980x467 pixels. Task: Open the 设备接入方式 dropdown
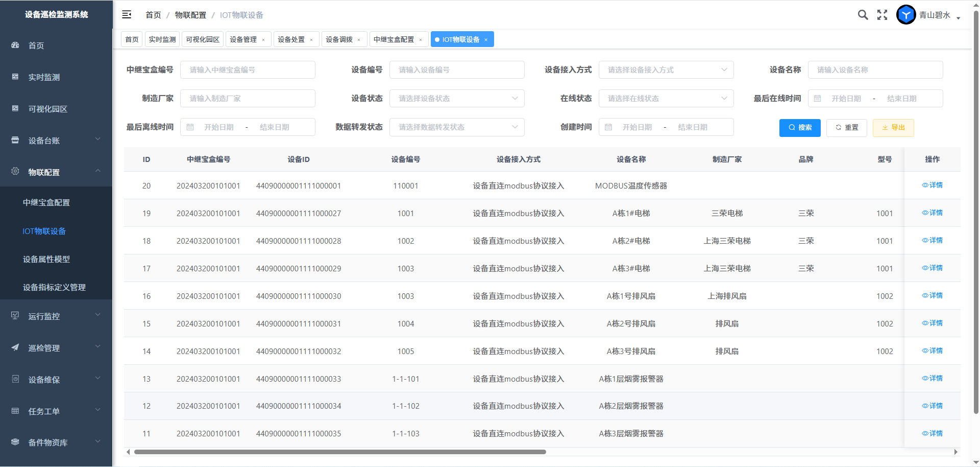coord(666,70)
